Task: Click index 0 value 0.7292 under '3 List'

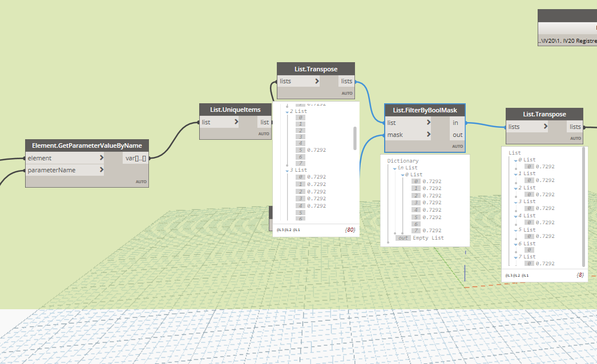Action: point(316,177)
